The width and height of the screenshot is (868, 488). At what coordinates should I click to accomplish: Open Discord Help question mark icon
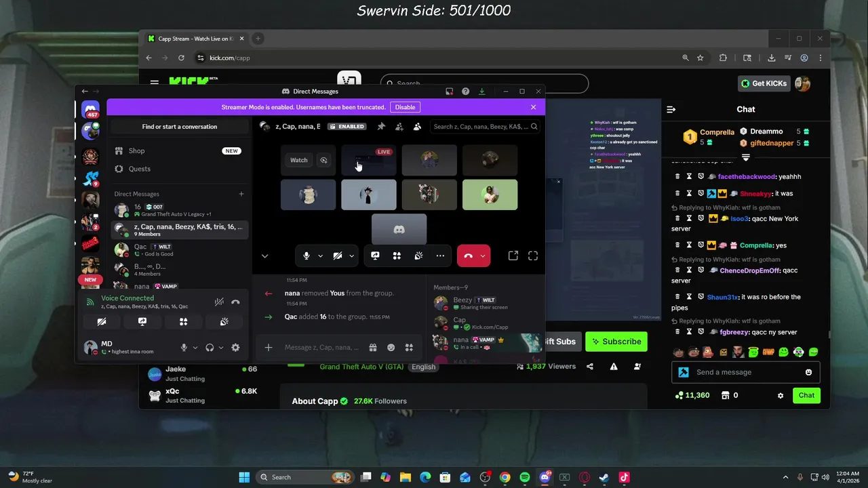[x=465, y=91]
